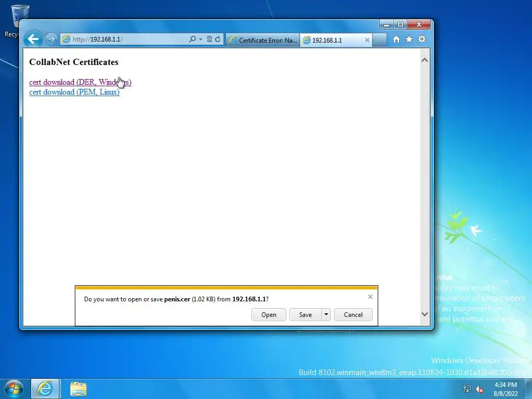Image resolution: width=532 pixels, height=399 pixels.
Task: Click Internet Explorer taskbar icon
Action: (46, 389)
